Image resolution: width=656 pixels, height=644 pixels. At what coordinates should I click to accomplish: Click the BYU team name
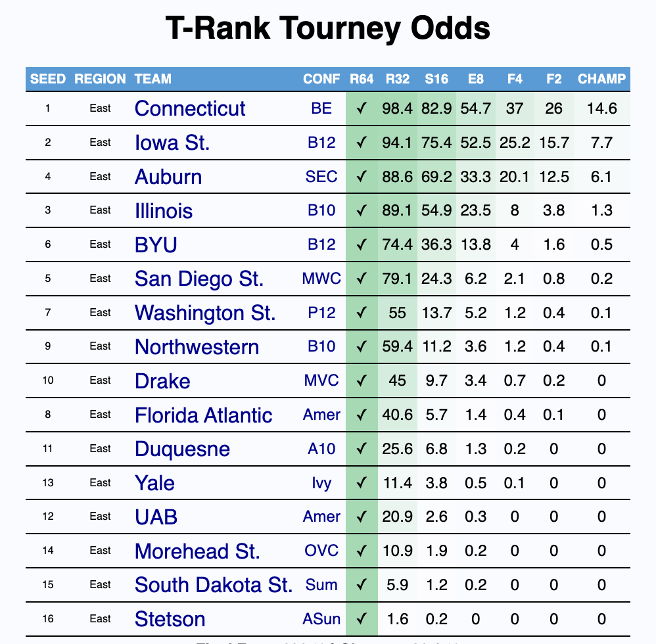click(156, 244)
